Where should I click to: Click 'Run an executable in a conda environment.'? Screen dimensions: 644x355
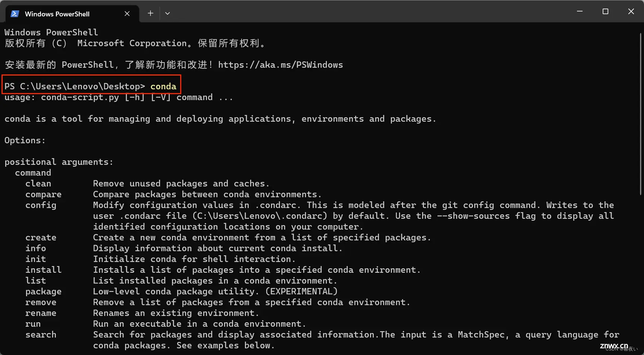click(199, 324)
